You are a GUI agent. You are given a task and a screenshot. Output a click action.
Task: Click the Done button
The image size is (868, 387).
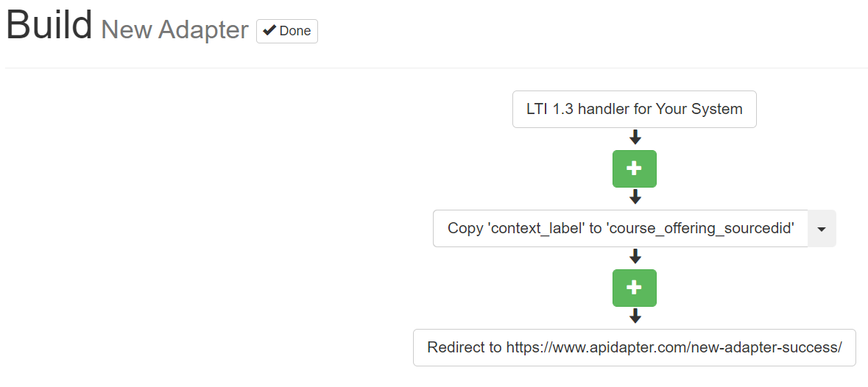[287, 31]
